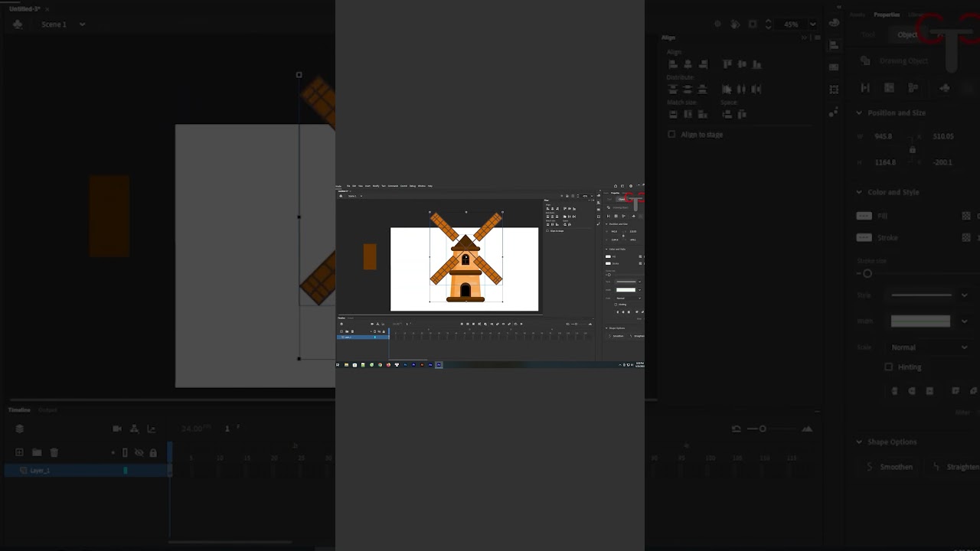980x551 pixels.
Task: Click reset timeline zoom icon
Action: (737, 429)
